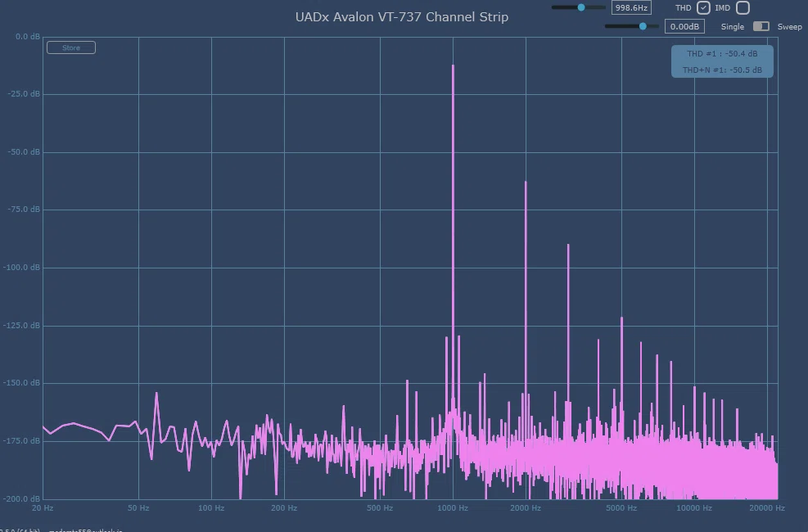Click the 50 Hz axis label
This screenshot has width=808, height=532.
[x=138, y=507]
